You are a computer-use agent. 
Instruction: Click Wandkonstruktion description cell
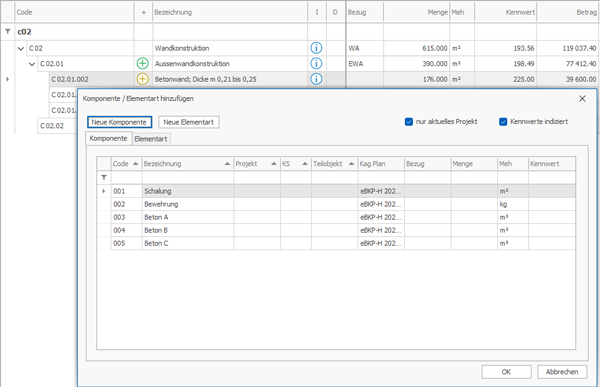tap(230, 48)
